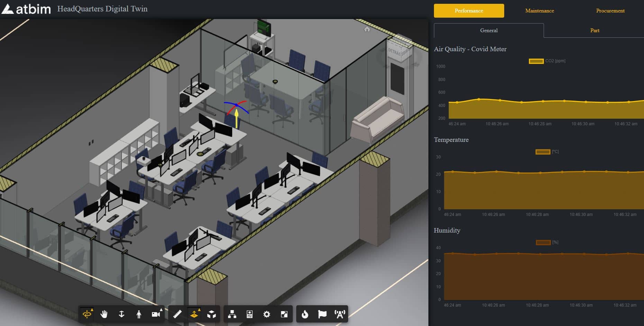
Task: Open viewer Settings gear
Action: click(x=267, y=314)
